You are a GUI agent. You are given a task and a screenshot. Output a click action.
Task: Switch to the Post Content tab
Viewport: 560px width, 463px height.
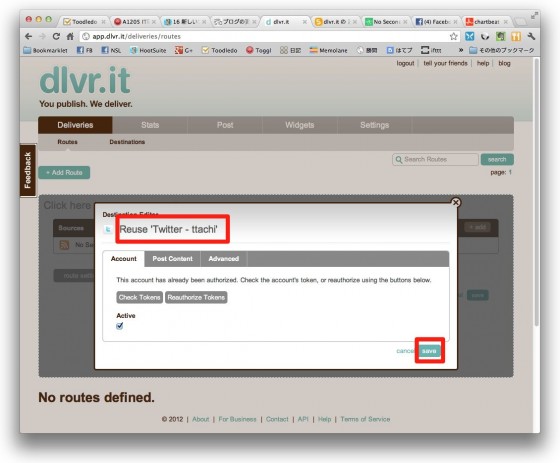pos(172,259)
